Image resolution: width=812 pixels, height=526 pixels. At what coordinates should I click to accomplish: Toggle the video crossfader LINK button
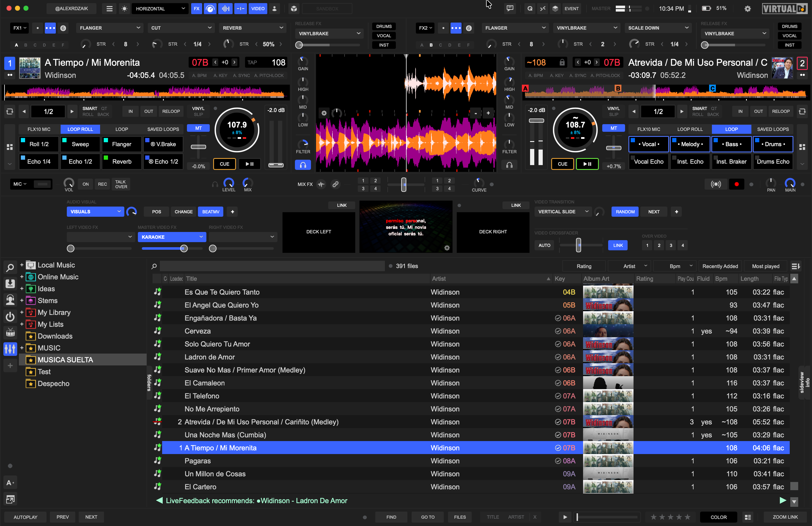(618, 245)
